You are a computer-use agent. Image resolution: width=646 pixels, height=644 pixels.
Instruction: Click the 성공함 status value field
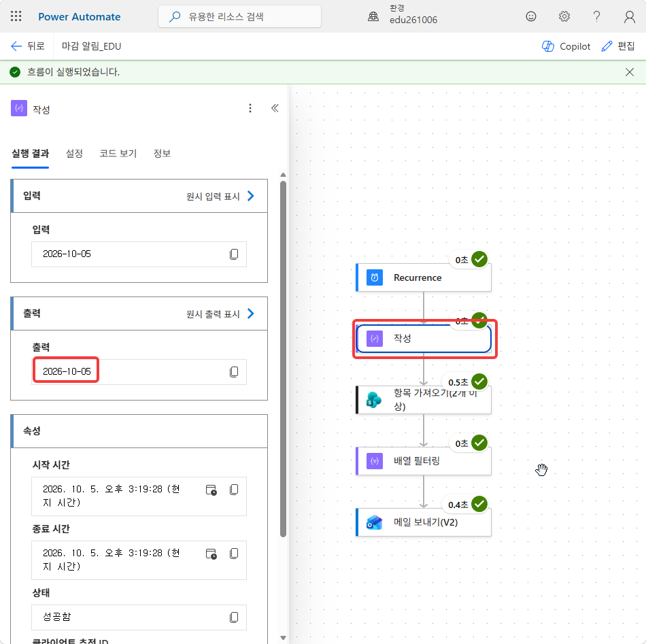[x=139, y=617]
